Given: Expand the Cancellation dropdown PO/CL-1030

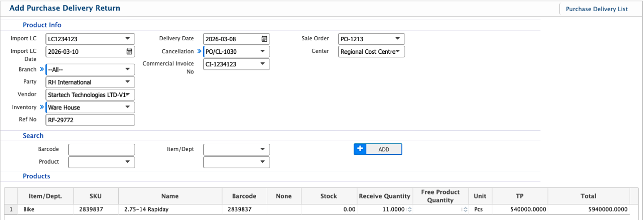Looking at the screenshot, I should click(x=262, y=52).
